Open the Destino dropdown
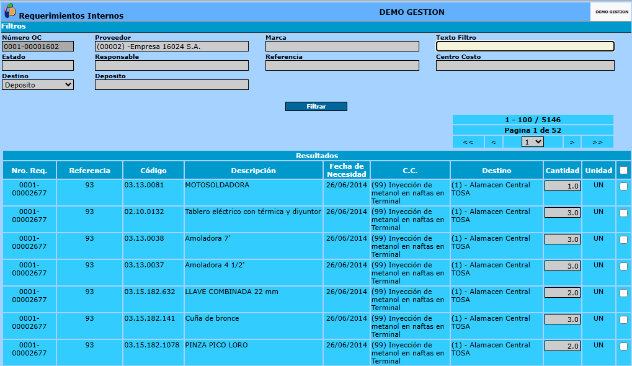Viewport: 632px width, 366px height. 38,85
